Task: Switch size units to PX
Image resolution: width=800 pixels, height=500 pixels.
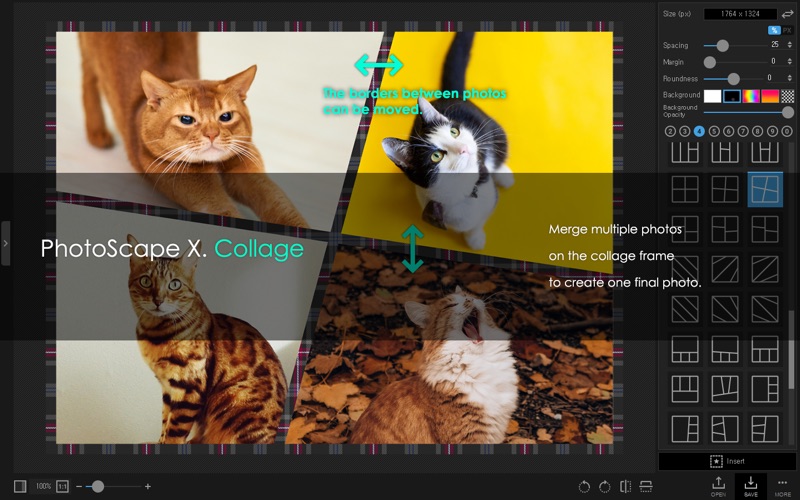Action: pos(787,30)
